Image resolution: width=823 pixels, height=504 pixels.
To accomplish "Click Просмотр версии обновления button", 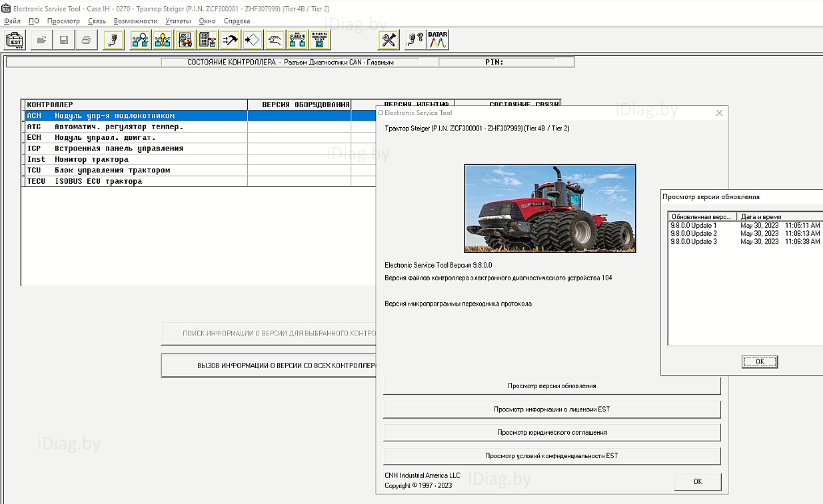I will pyautogui.click(x=552, y=386).
